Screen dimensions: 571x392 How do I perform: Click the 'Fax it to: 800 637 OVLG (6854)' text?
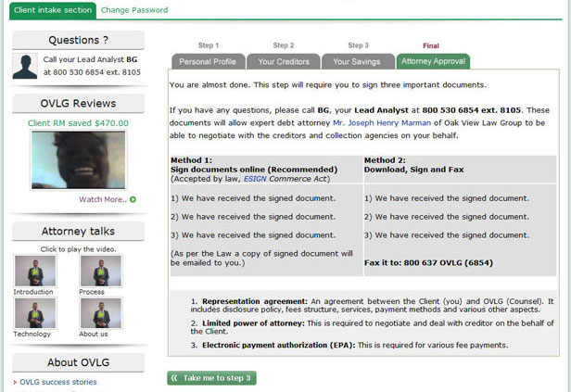click(428, 263)
